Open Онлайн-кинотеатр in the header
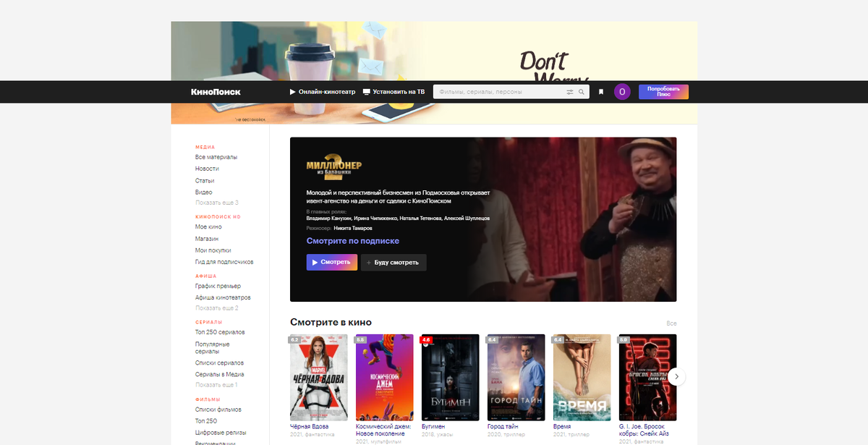The height and width of the screenshot is (445, 868). 323,92
